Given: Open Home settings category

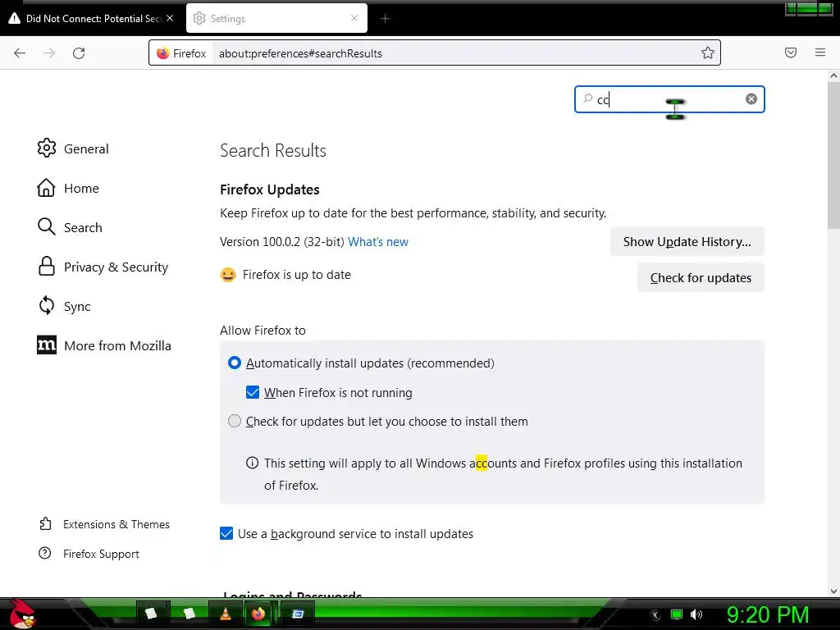Looking at the screenshot, I should (x=68, y=188).
